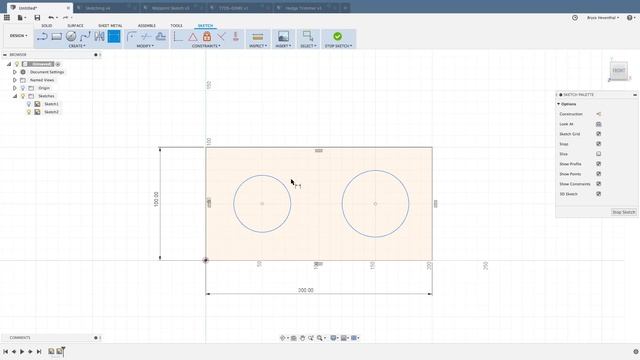Click play in the timeline controls
This screenshot has height=360, width=640.
click(22, 351)
